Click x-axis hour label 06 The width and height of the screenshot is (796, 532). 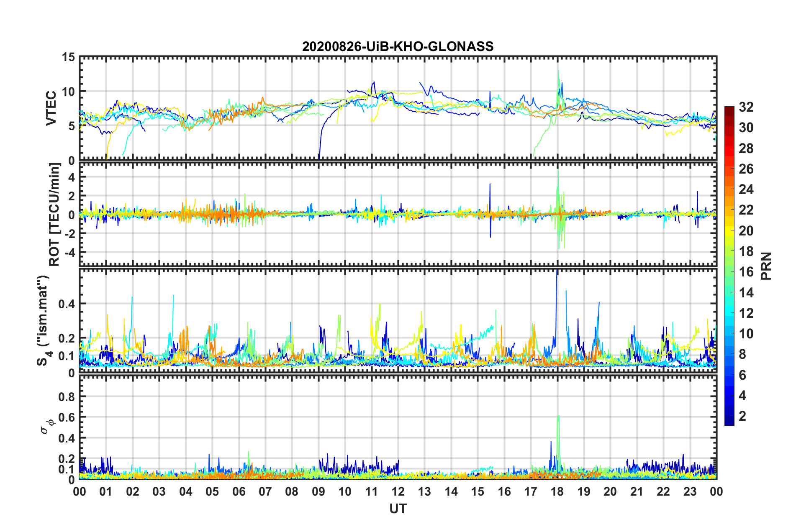pos(239,491)
